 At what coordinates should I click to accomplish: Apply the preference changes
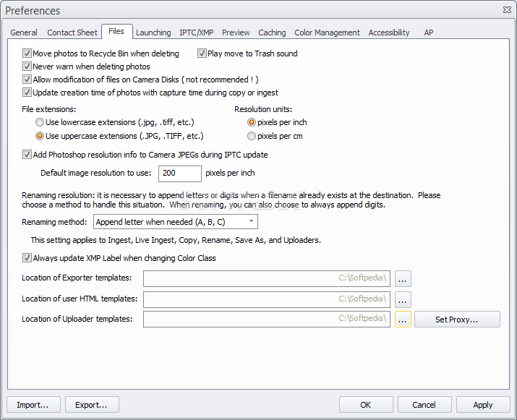click(483, 405)
